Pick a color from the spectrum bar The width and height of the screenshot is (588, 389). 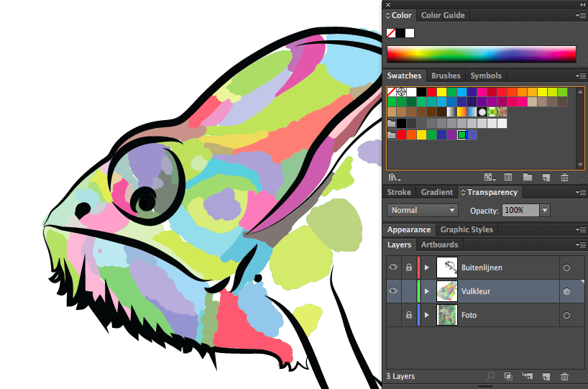coord(482,54)
